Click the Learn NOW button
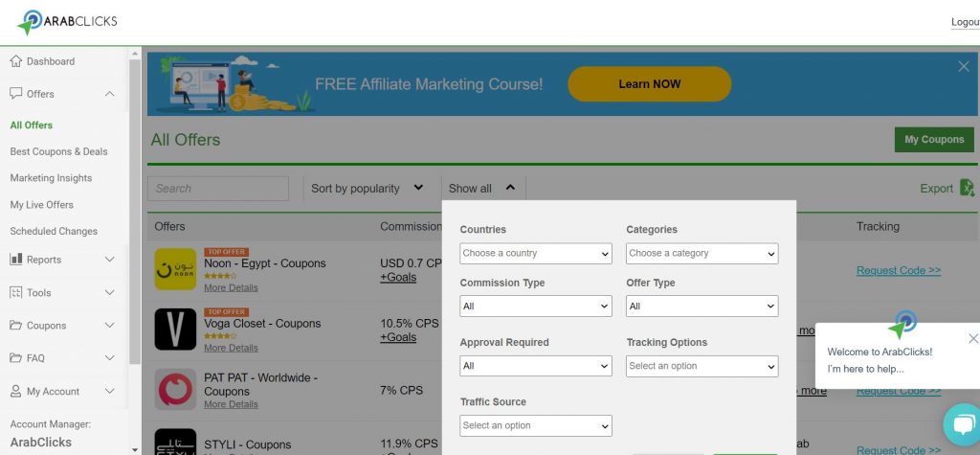Screen dimensions: 980x455 650,84
